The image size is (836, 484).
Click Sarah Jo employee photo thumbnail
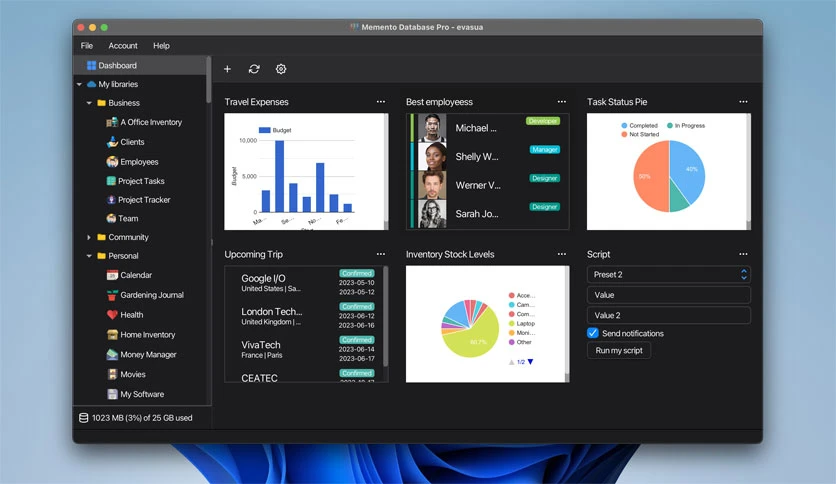click(432, 214)
